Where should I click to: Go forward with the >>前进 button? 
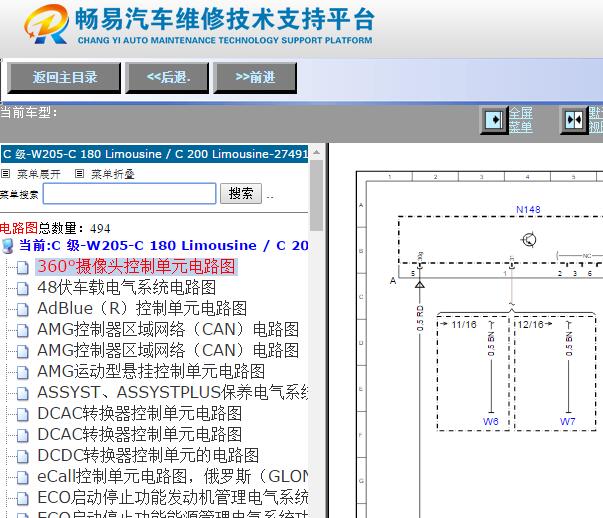(x=255, y=78)
